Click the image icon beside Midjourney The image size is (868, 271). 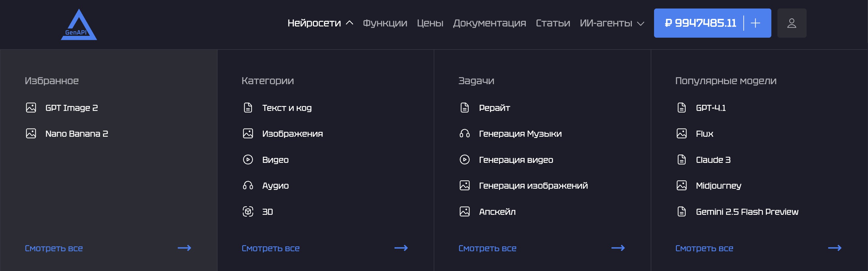682,185
